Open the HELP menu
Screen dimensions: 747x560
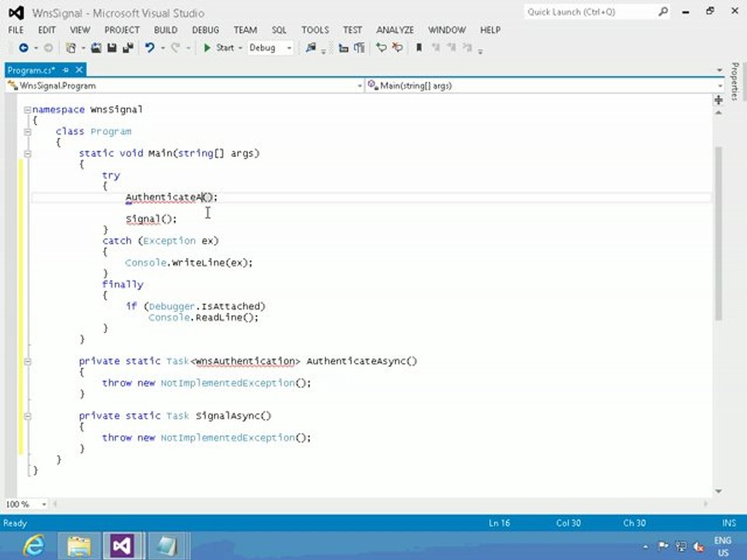point(489,30)
